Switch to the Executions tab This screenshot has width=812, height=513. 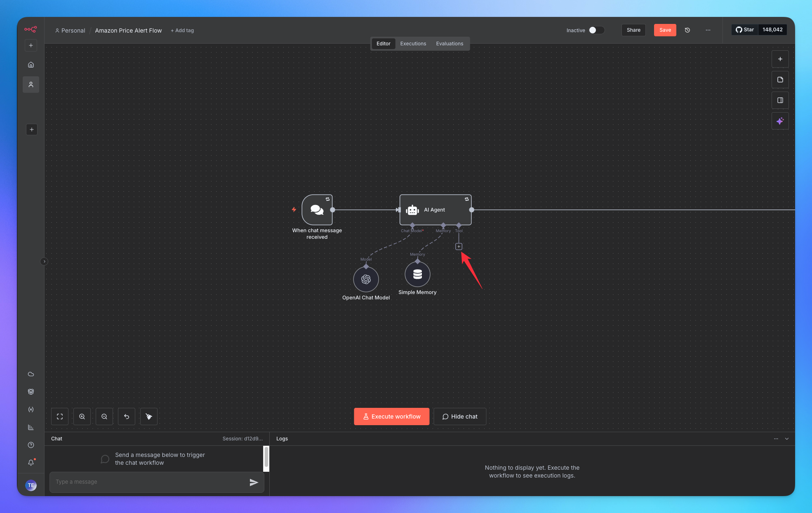tap(413, 44)
